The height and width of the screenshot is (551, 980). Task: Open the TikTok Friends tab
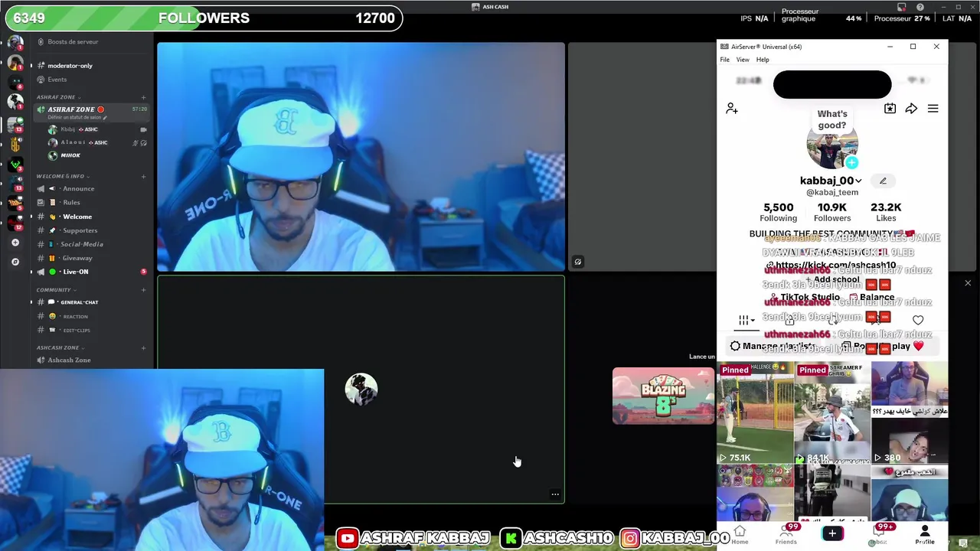pyautogui.click(x=786, y=534)
